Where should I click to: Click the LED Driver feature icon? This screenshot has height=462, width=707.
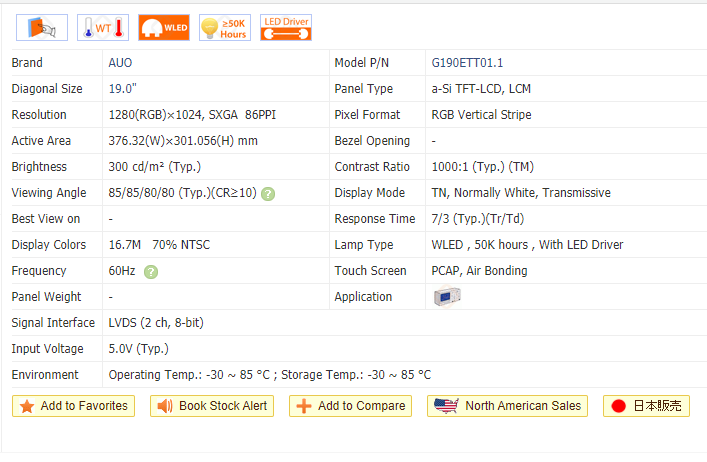(285, 27)
